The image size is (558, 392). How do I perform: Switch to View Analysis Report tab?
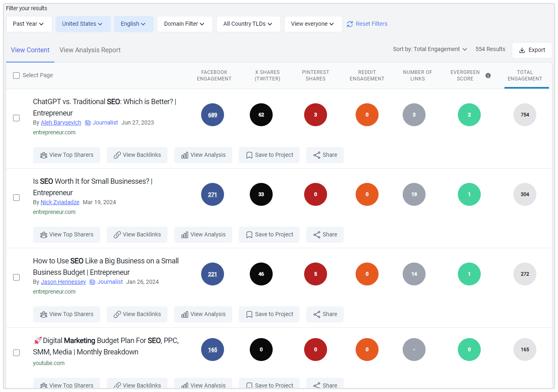90,50
